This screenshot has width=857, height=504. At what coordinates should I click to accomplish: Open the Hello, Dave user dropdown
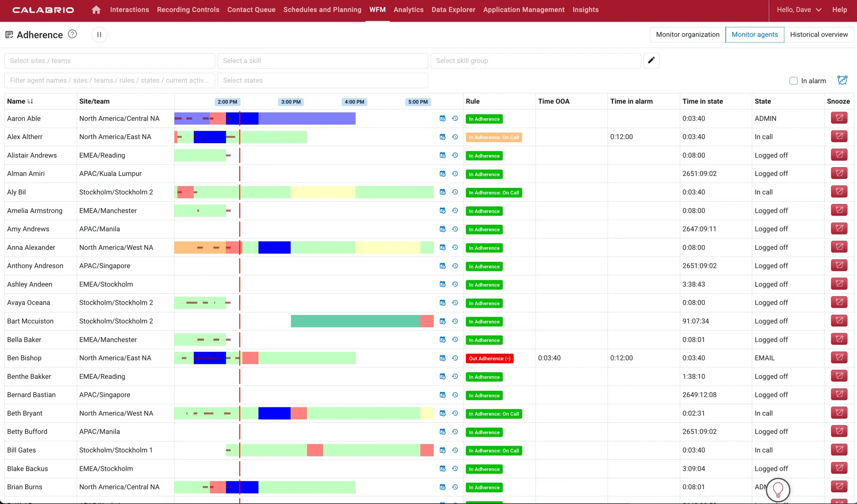point(799,9)
